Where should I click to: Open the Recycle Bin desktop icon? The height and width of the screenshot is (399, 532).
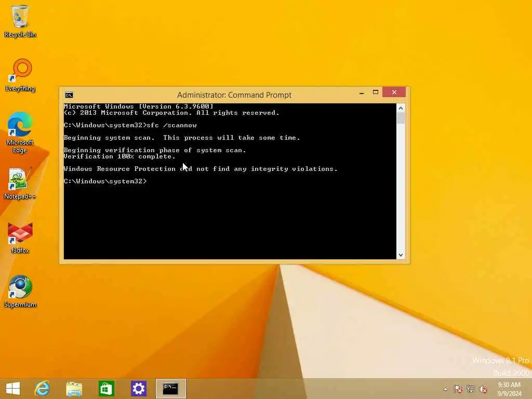pyautogui.click(x=20, y=21)
